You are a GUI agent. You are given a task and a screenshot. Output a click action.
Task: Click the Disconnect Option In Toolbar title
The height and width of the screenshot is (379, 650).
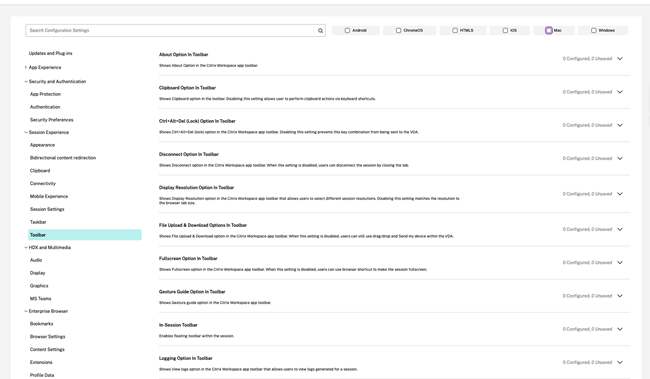point(189,154)
